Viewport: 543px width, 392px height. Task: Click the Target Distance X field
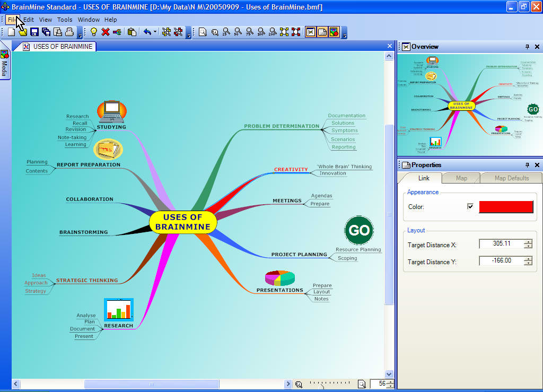coord(502,244)
